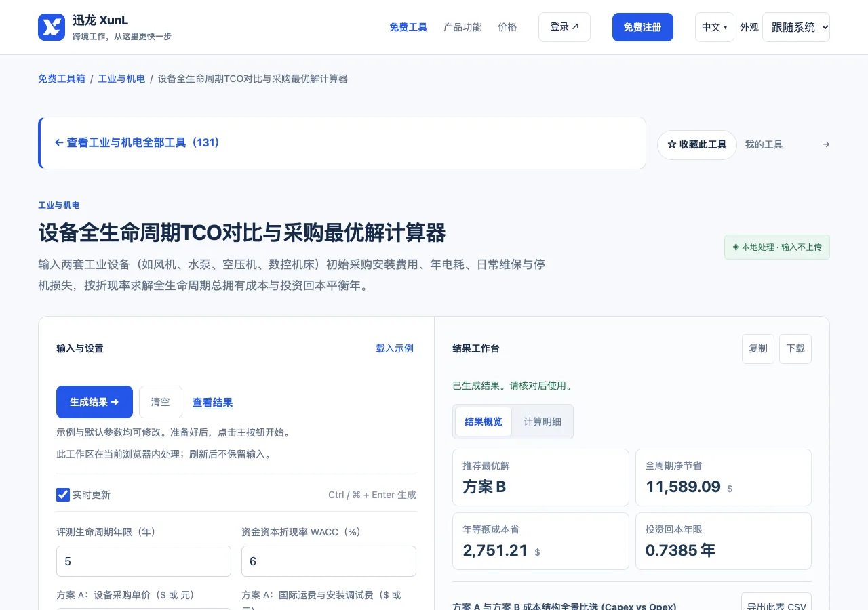Focus the 资金资本折现率 WACC input field
The image size is (868, 610).
click(329, 561)
